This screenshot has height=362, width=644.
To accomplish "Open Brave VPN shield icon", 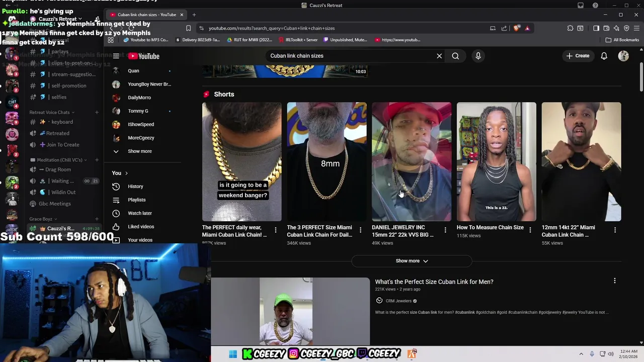I will click(x=626, y=28).
